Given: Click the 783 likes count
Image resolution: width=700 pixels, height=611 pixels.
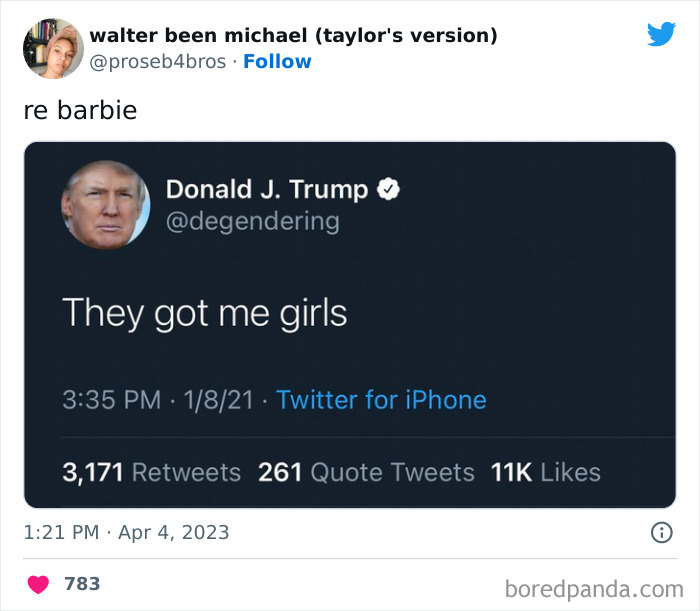Looking at the screenshot, I should [82, 584].
